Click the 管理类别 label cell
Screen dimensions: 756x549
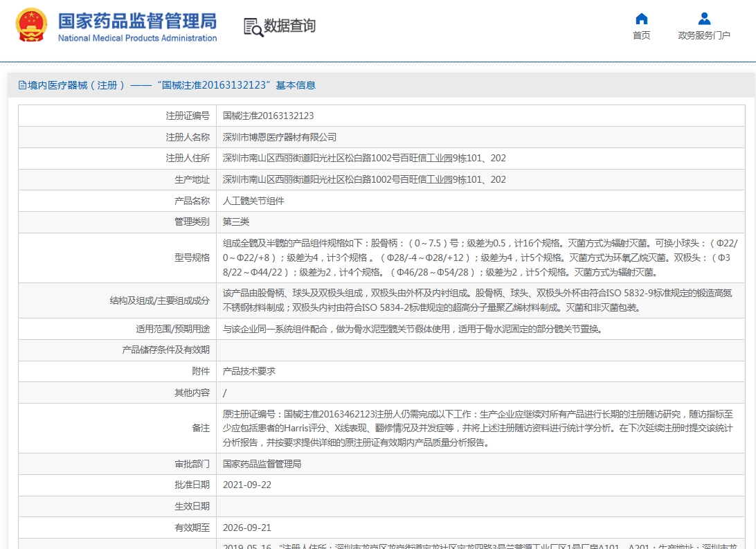117,222
